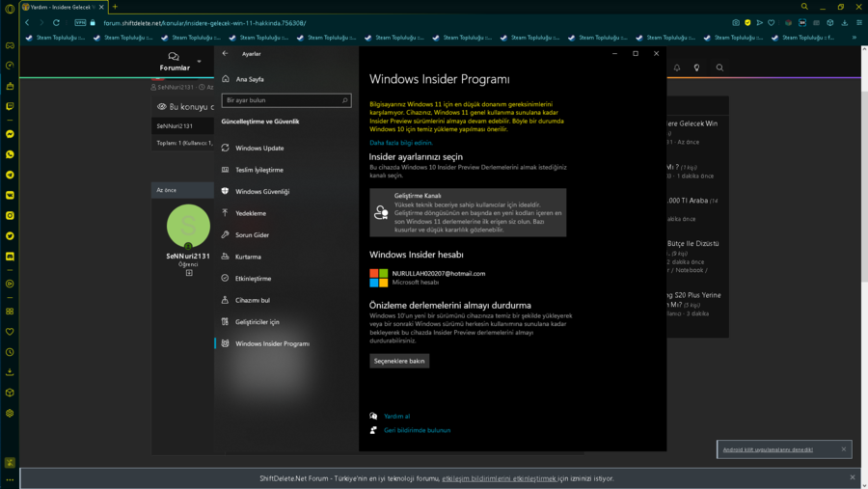Click in the Bir ayar bulun search box

coord(281,100)
